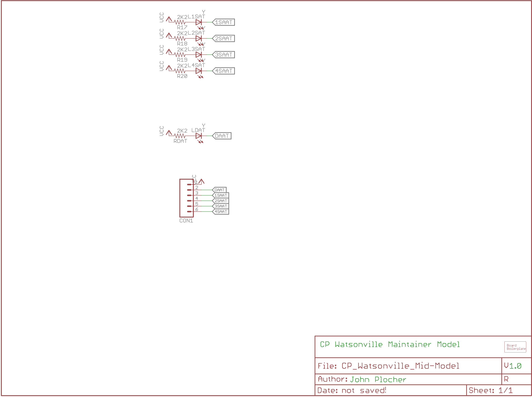The width and height of the screenshot is (532, 397).
Task: Select the DAAT net label beside LDAT
Action: (x=222, y=136)
